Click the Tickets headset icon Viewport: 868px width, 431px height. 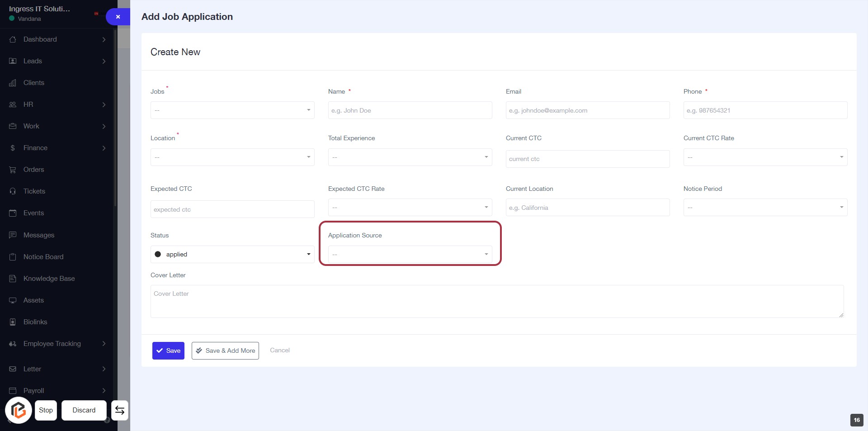pyautogui.click(x=13, y=191)
